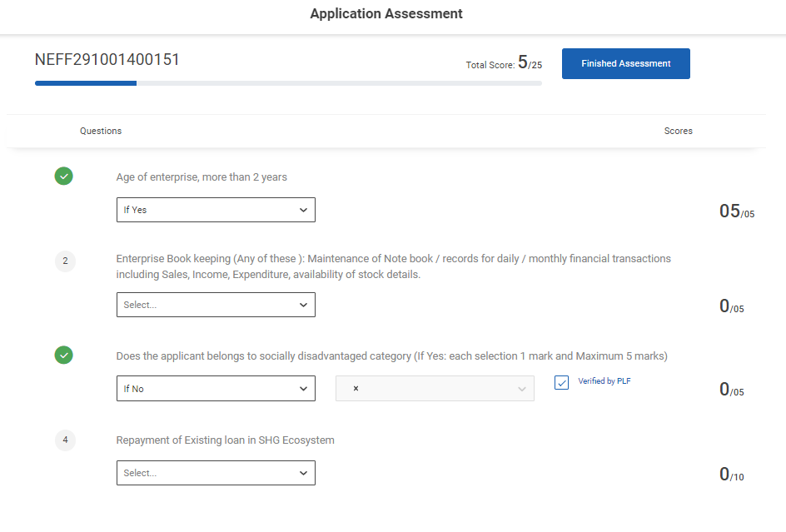Click the greyed-out category selector chevron

[522, 389]
